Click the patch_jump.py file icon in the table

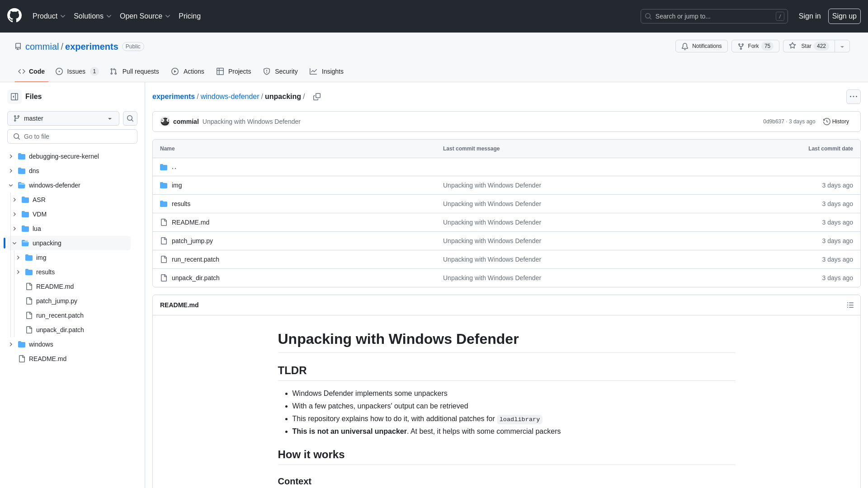click(x=164, y=241)
